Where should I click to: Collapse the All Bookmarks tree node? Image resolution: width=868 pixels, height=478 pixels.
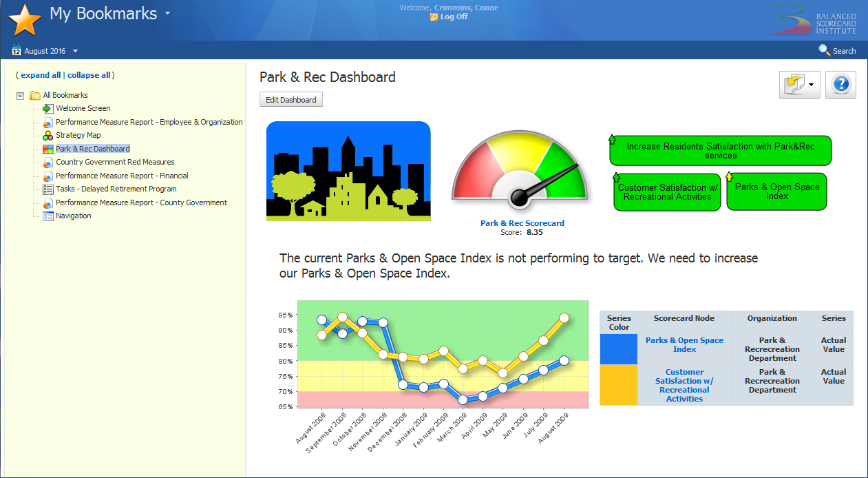20,96
